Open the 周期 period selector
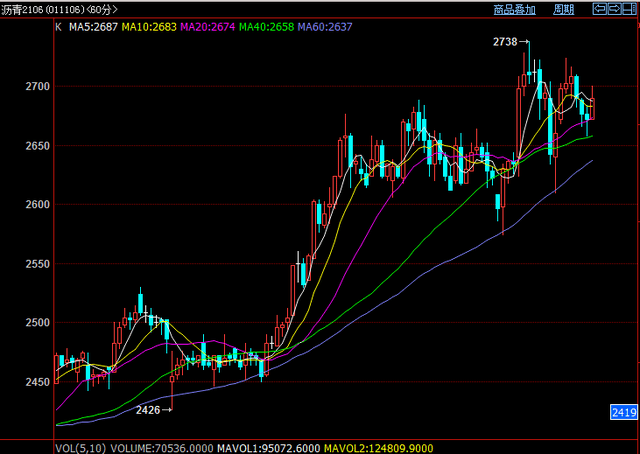This screenshot has height=454, width=640. point(564,9)
